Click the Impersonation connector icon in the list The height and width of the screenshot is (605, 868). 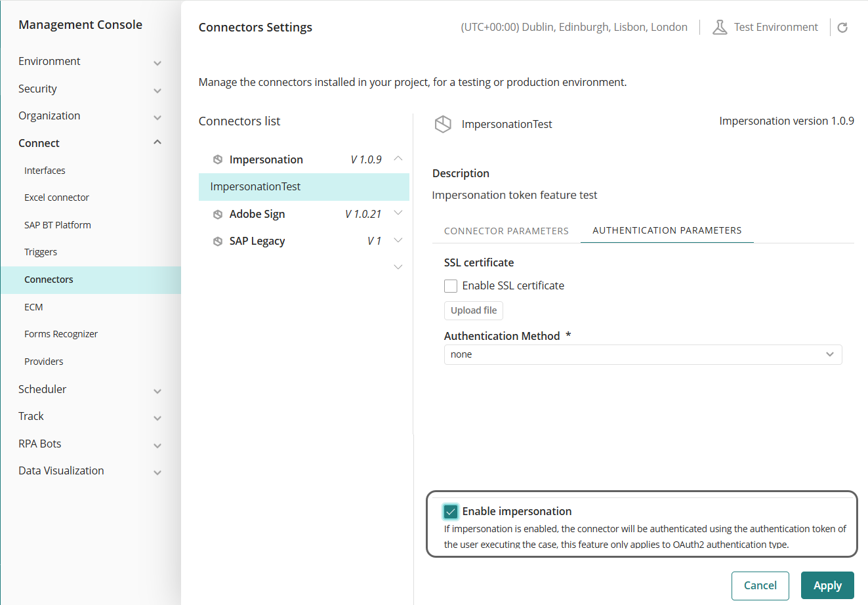pos(217,159)
